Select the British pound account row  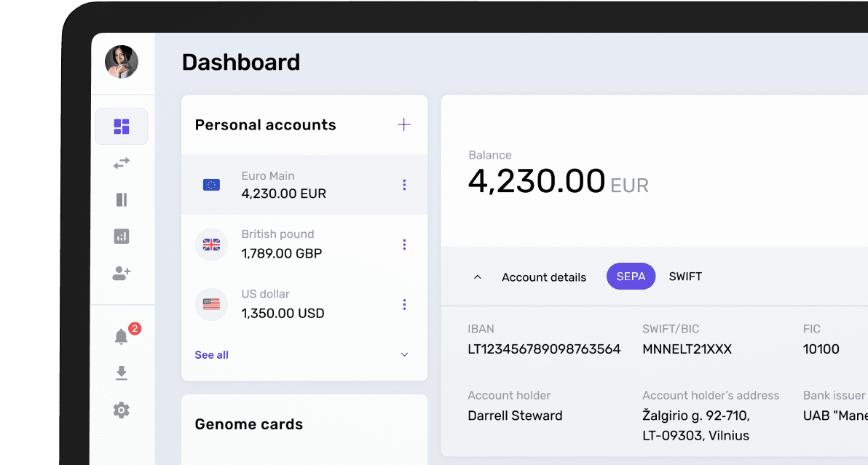291,245
